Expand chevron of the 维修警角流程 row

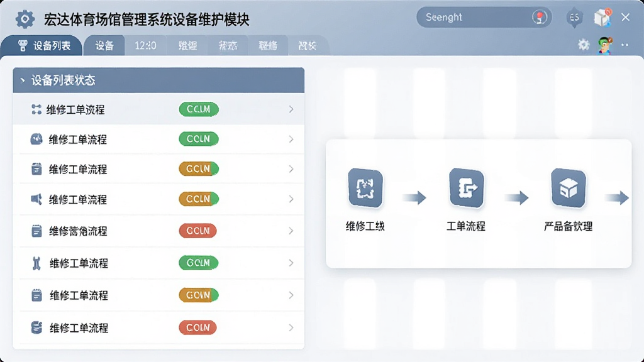point(291,231)
